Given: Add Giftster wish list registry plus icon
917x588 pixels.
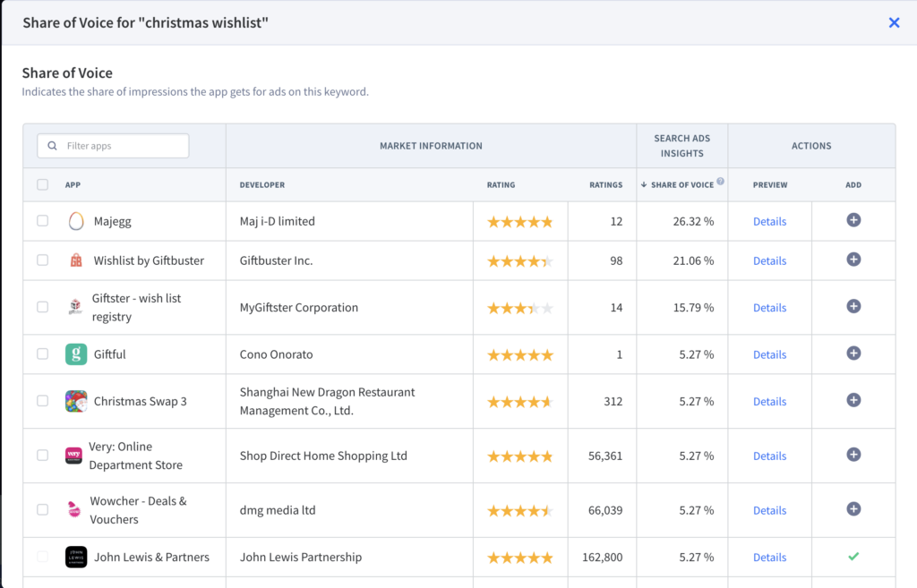Looking at the screenshot, I should pyautogui.click(x=853, y=306).
